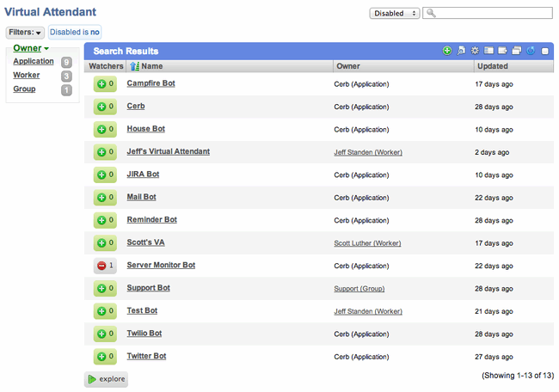Open the magnifier search icon in the results toolbar

click(x=461, y=51)
